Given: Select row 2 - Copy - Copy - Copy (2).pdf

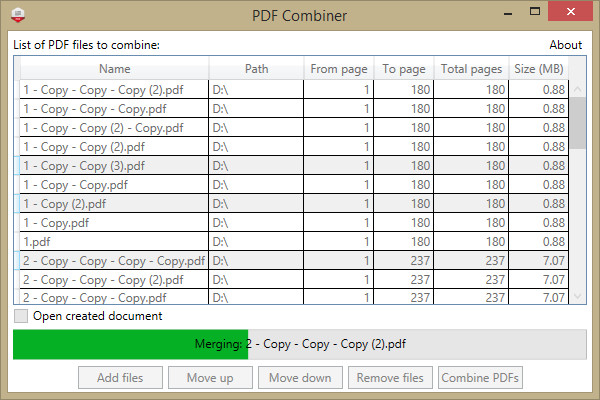Looking at the screenshot, I should click(294, 279).
